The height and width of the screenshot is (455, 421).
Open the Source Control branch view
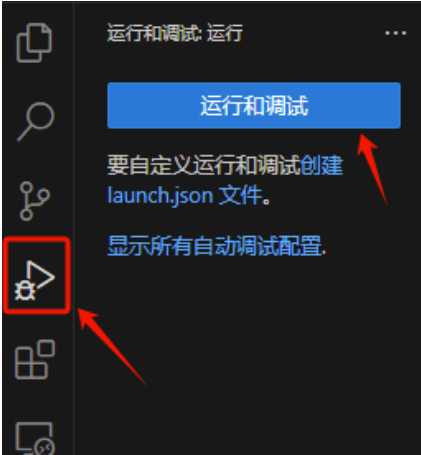click(34, 201)
